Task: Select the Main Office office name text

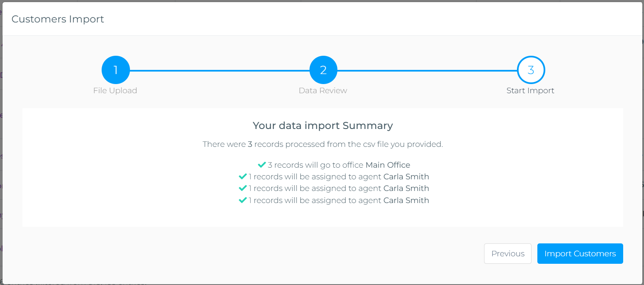Action: pyautogui.click(x=387, y=165)
